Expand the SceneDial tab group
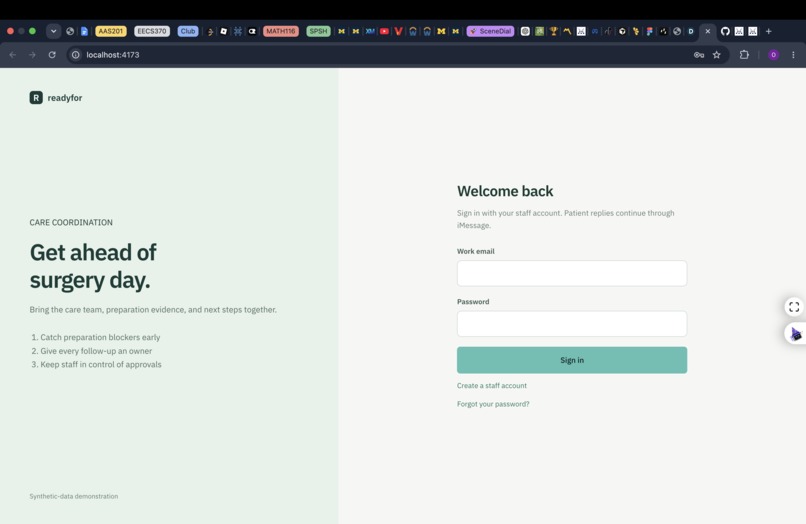806x524 pixels. 490,31
